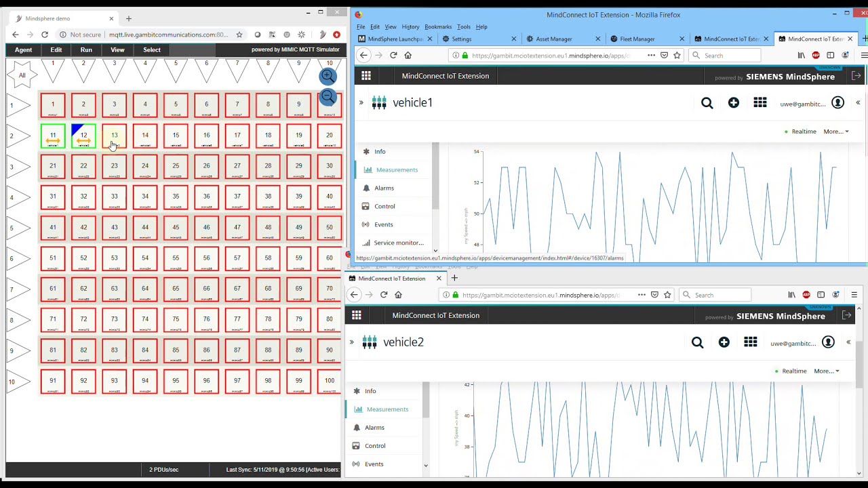The image size is (868, 488).
Task: Open the View menu in MIMIC simulator
Action: 117,49
